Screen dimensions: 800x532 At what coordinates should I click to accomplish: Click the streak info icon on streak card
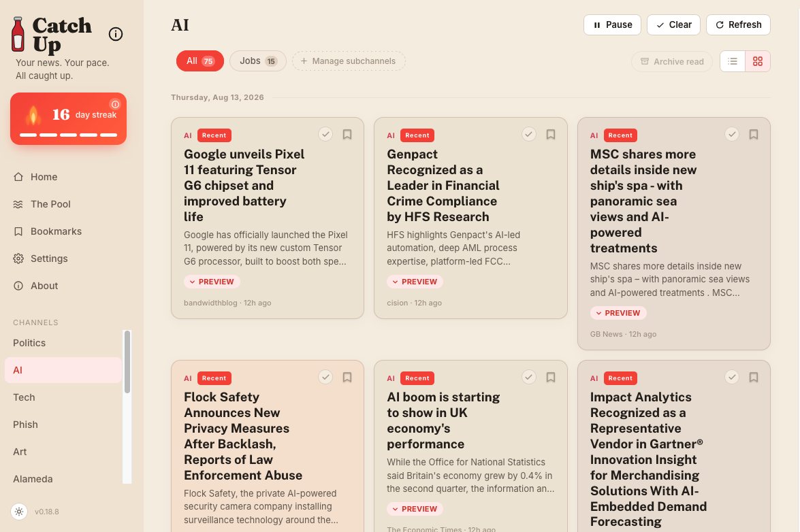point(115,105)
